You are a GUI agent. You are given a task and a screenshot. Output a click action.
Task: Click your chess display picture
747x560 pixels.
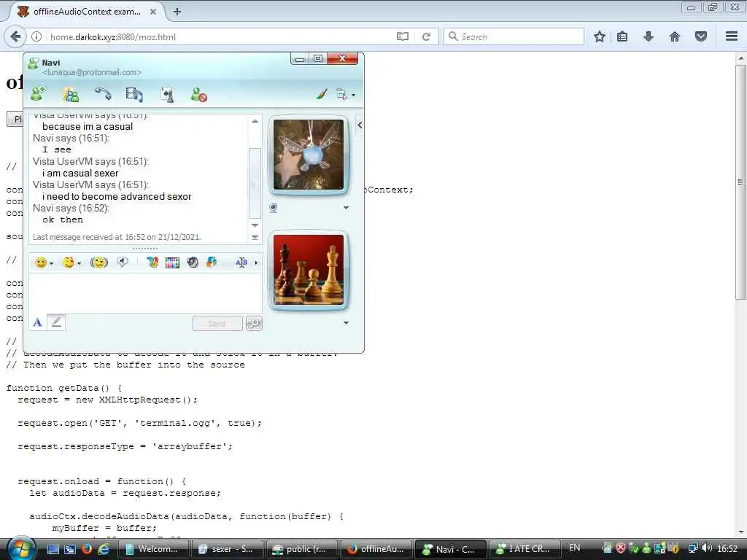click(309, 270)
